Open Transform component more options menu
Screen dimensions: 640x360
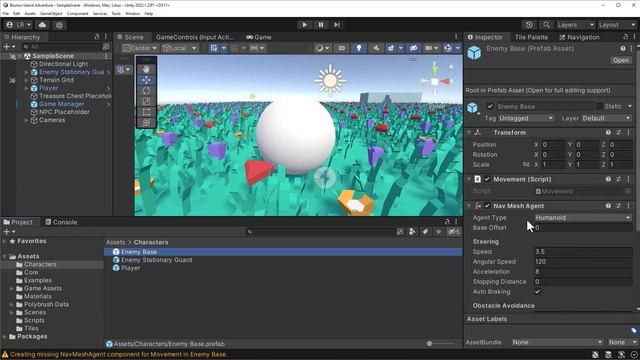click(628, 133)
